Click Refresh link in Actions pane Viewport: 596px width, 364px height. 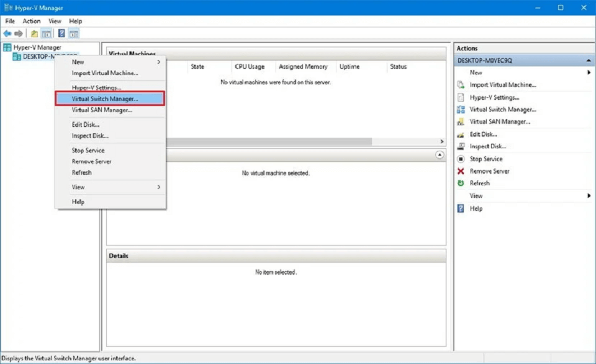(x=480, y=183)
